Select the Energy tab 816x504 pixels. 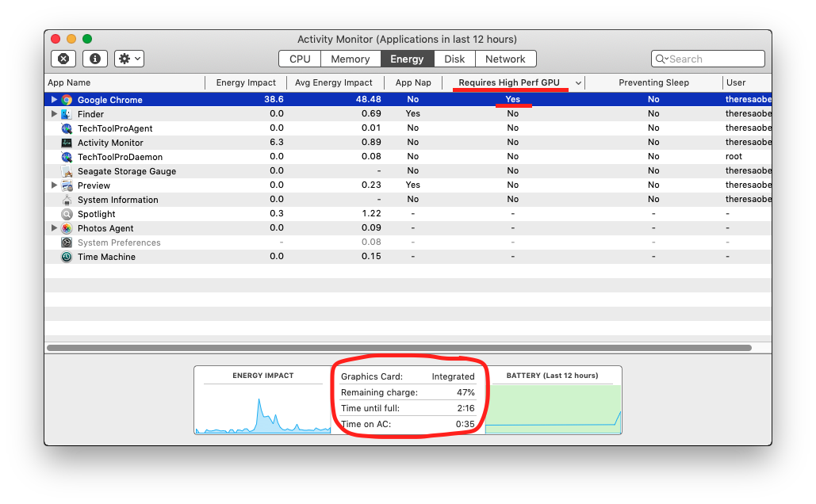pos(407,59)
